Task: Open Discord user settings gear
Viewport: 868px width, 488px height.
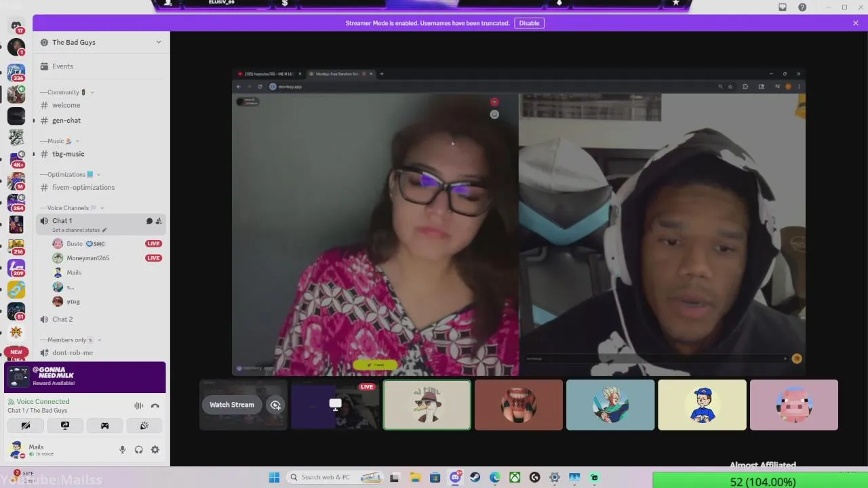Action: coord(155,449)
